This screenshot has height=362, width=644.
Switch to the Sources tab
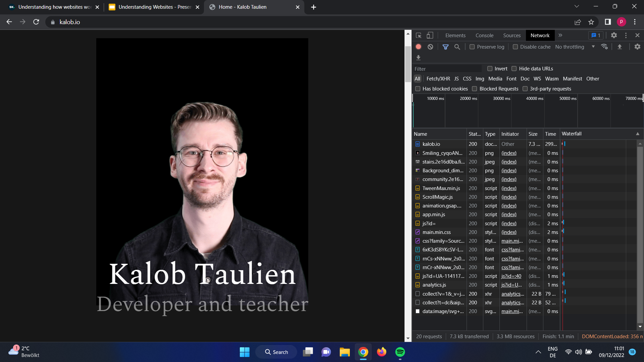point(512,36)
